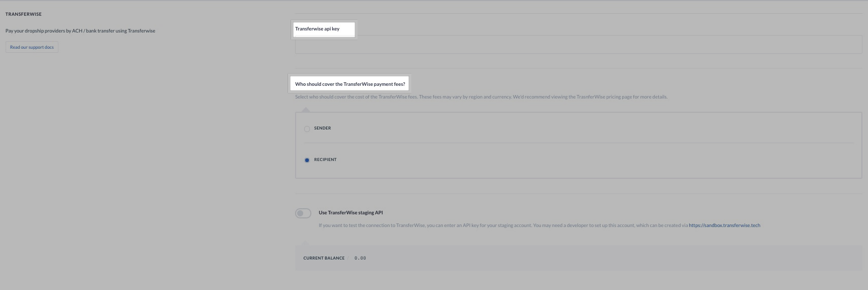868x290 pixels.
Task: Click the fees help text about pricing page
Action: pos(481,97)
